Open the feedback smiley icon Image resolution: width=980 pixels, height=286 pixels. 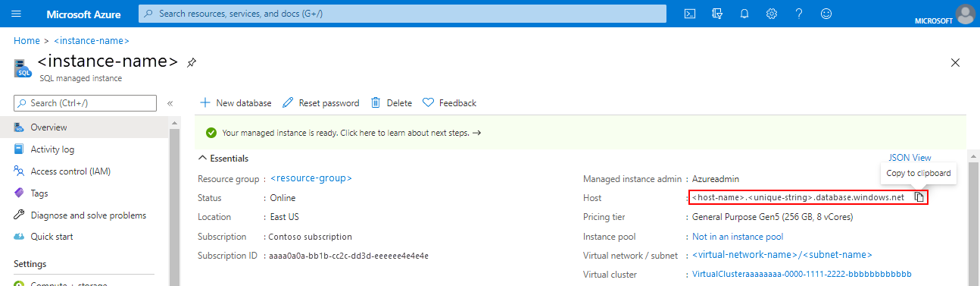[x=826, y=14]
